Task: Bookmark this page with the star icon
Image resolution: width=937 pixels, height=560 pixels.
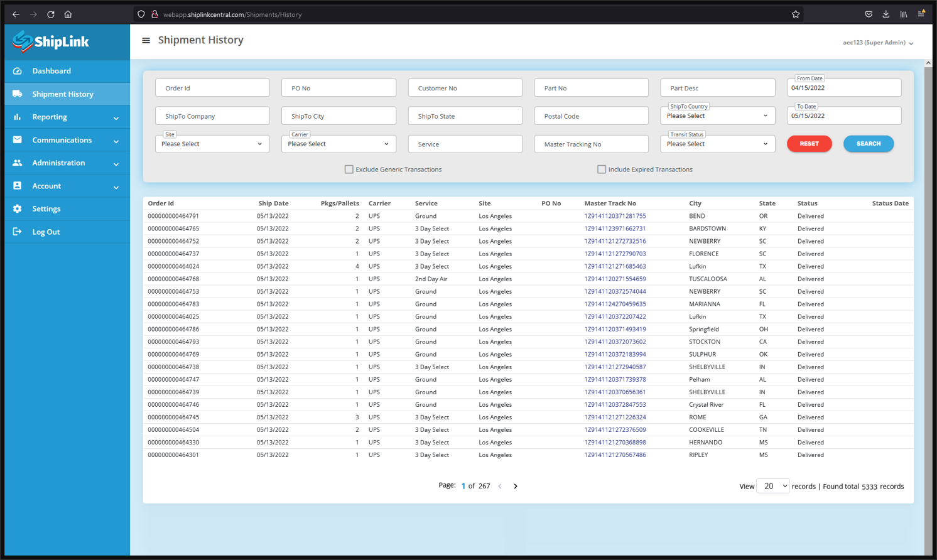Action: (796, 14)
